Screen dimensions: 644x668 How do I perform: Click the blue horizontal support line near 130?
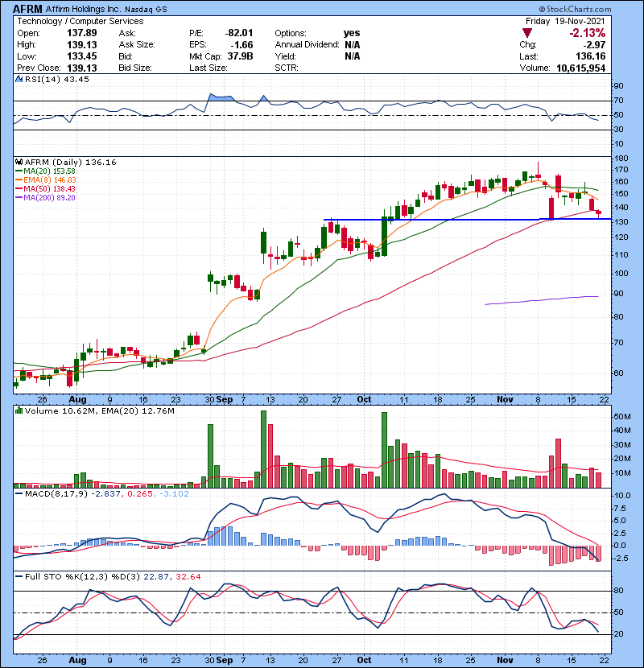(x=467, y=220)
